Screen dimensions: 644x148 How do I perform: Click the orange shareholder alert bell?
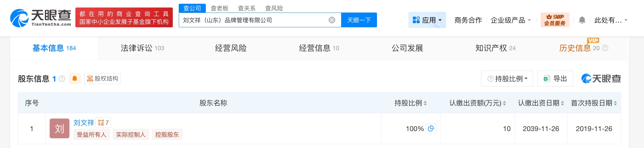(75, 78)
